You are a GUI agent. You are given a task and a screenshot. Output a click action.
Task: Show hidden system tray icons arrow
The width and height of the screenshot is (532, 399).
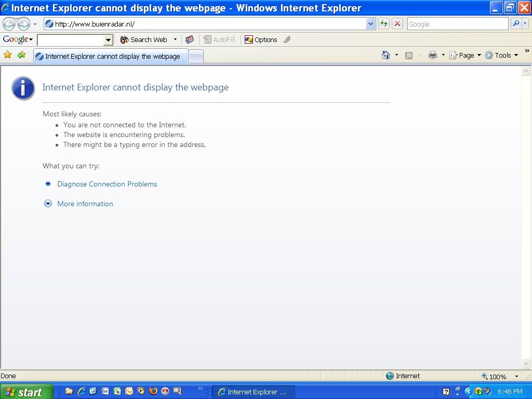click(x=469, y=392)
